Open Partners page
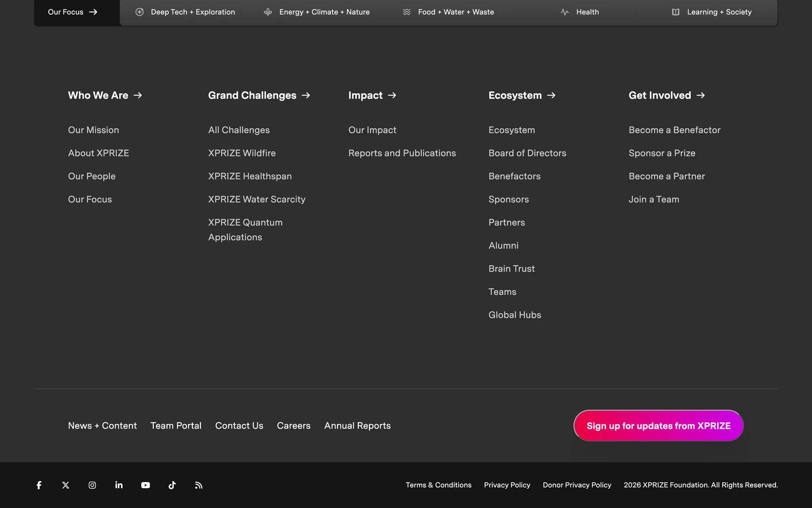812x508 pixels. pos(507,223)
